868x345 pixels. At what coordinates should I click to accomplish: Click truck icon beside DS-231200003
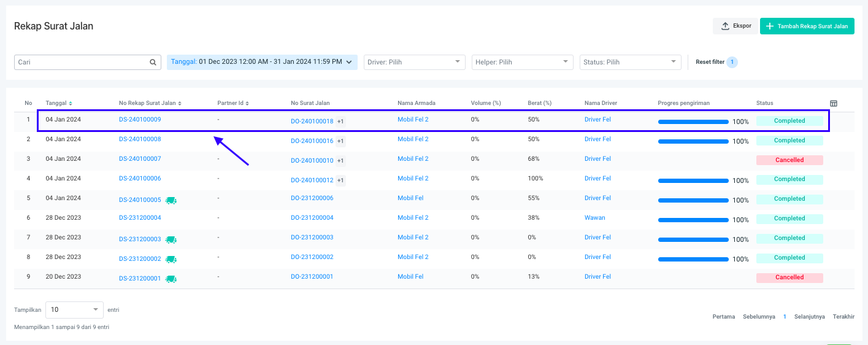pyautogui.click(x=171, y=239)
